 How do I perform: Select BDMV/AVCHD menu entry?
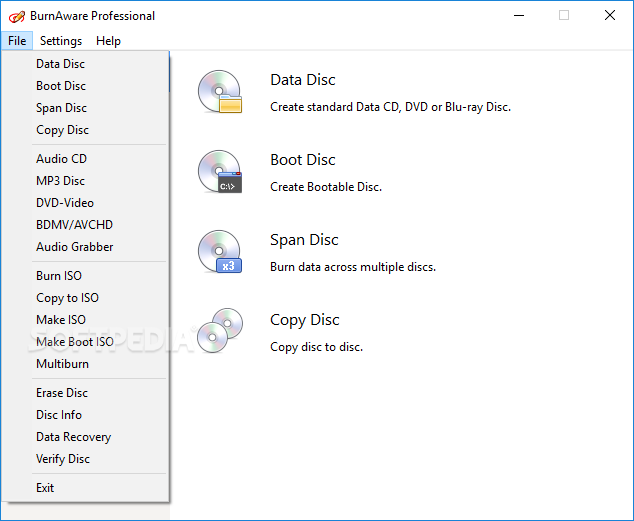pyautogui.click(x=85, y=225)
